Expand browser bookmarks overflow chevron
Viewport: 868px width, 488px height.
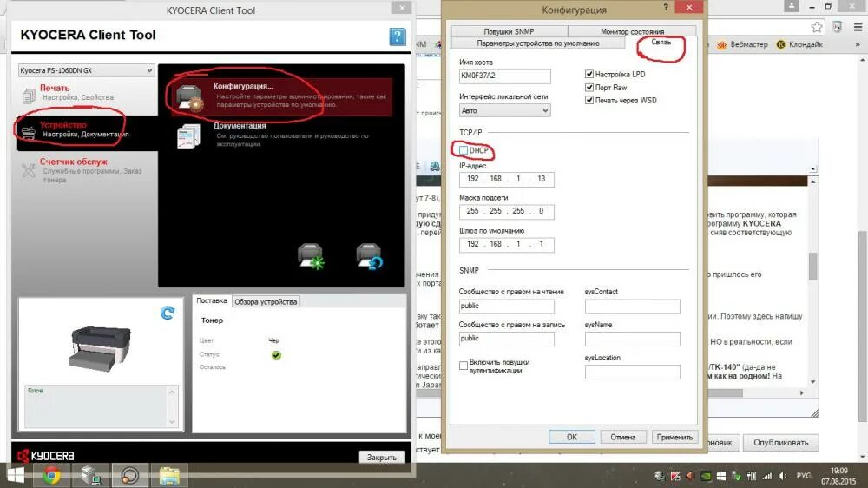point(858,44)
